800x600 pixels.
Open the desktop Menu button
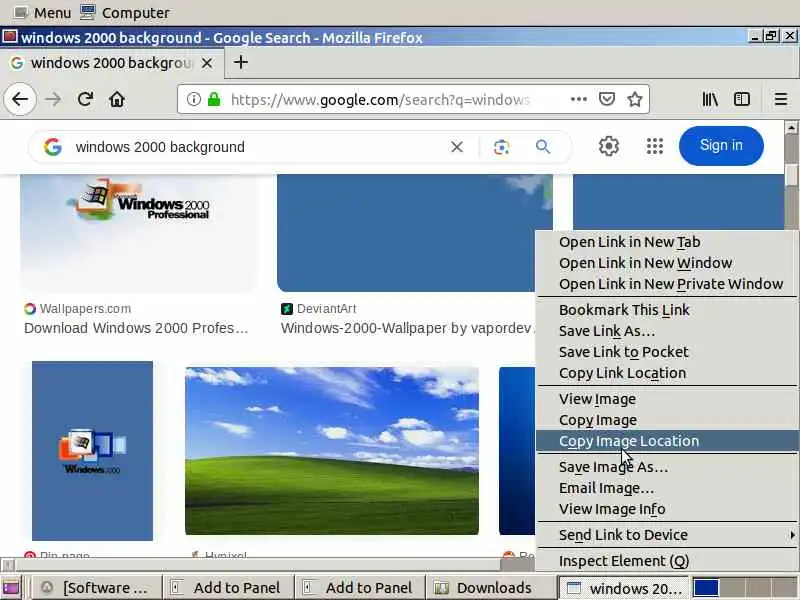tap(42, 12)
